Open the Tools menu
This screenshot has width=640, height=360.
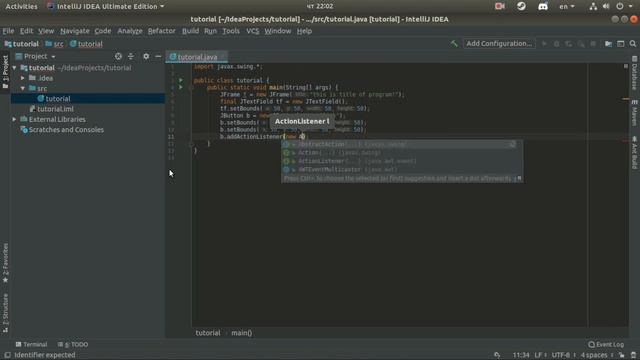(231, 31)
